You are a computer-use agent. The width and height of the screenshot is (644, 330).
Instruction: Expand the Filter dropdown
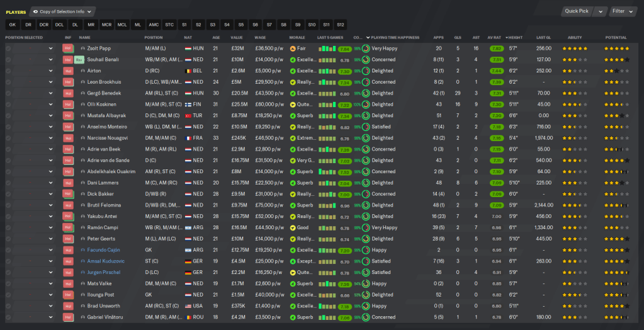623,11
